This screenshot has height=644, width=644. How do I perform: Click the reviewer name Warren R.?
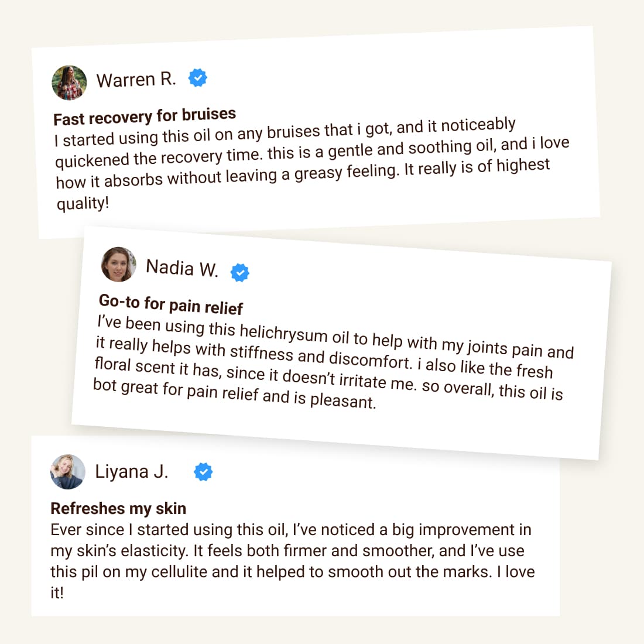[136, 80]
